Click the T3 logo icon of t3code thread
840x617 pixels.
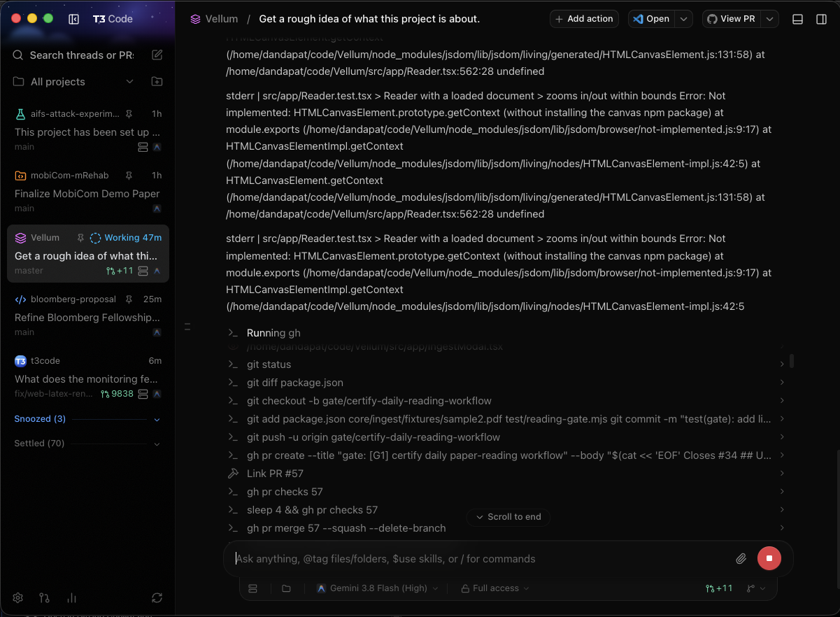point(21,361)
